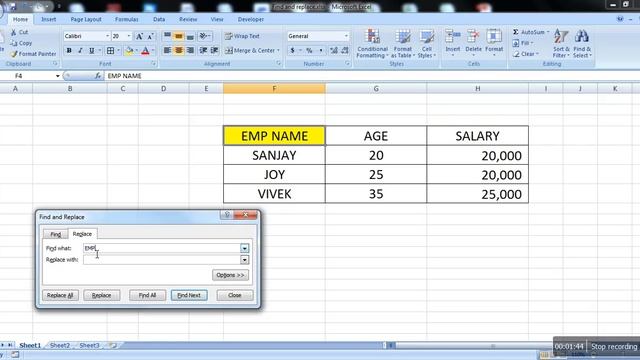Switch to Sheet2 worksheet tab

(x=60, y=345)
